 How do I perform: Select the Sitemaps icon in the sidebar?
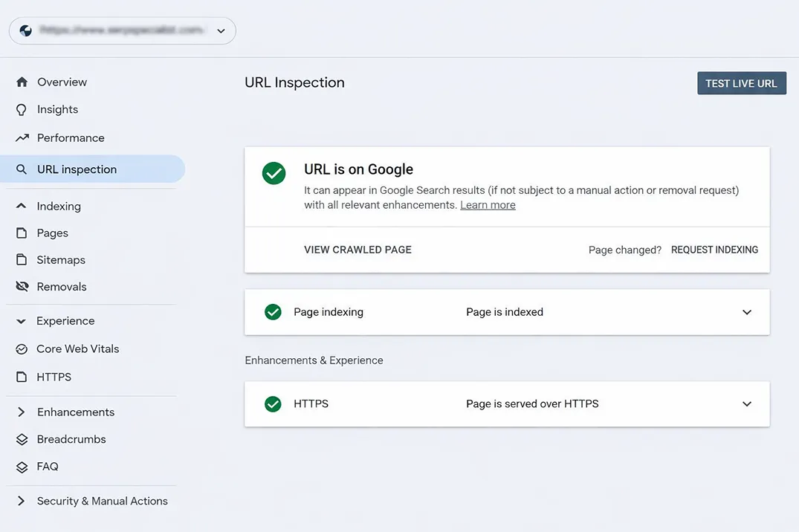coord(23,259)
